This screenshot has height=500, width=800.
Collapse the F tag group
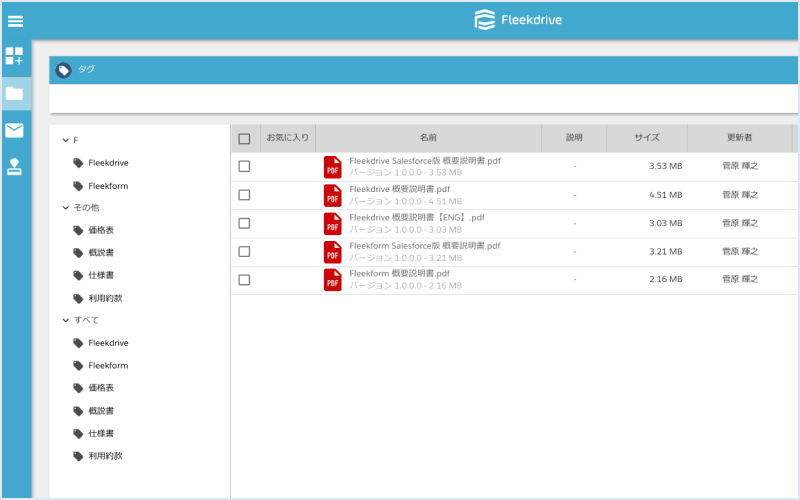66,140
